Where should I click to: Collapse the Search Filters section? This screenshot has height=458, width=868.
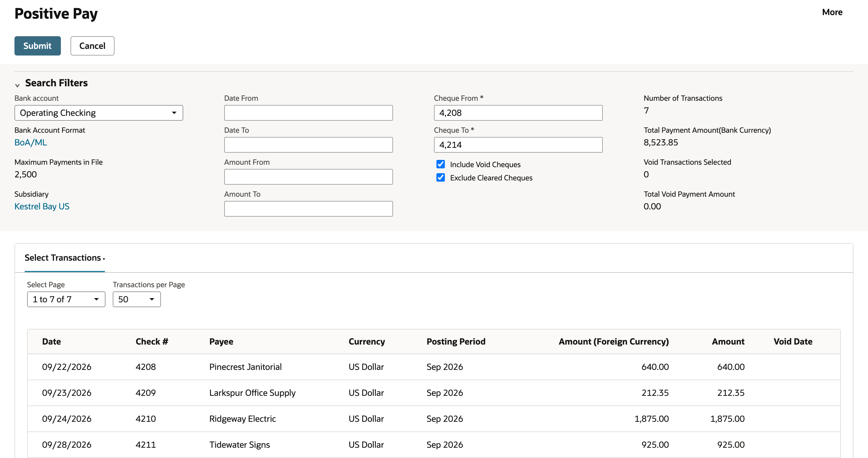pyautogui.click(x=17, y=85)
